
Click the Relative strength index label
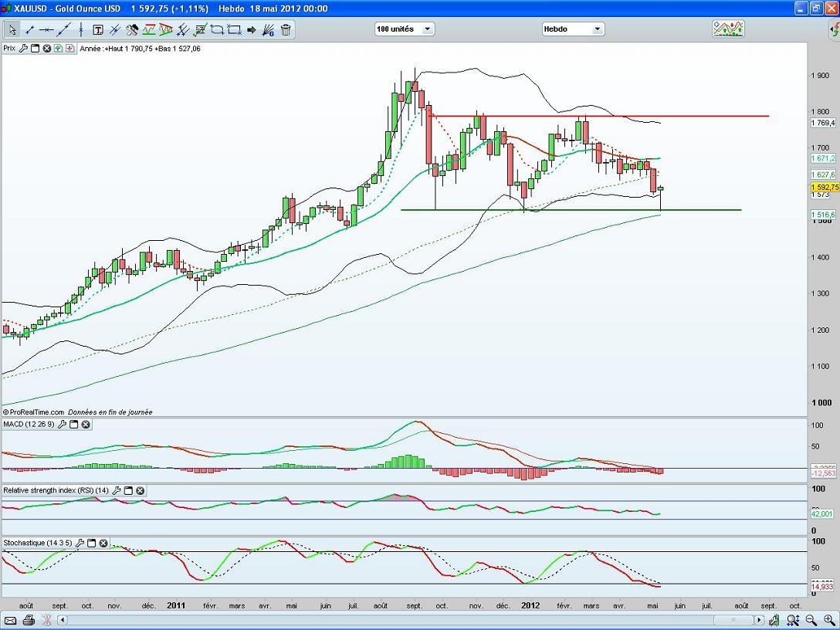pos(56,490)
